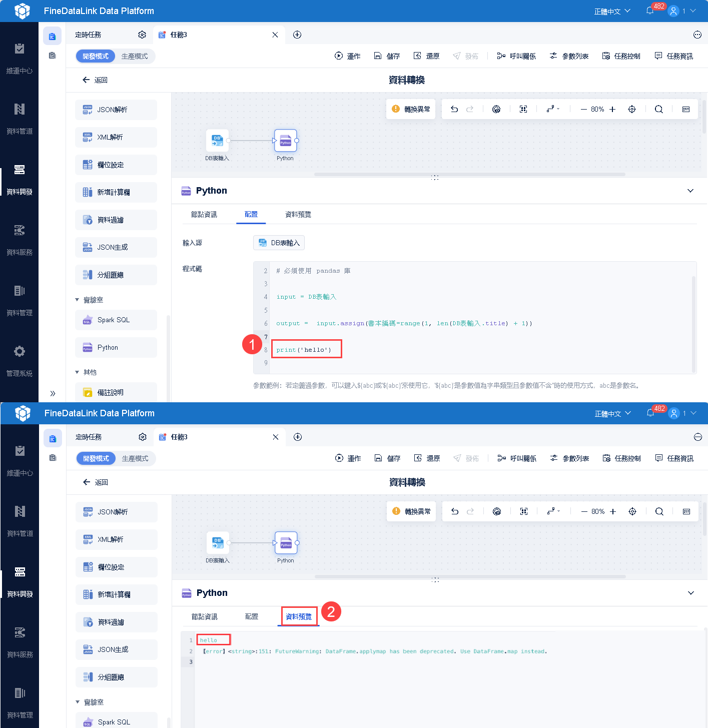708x728 pixels.
Task: Open 任務資訊 in the lower toolbar
Action: pos(674,458)
